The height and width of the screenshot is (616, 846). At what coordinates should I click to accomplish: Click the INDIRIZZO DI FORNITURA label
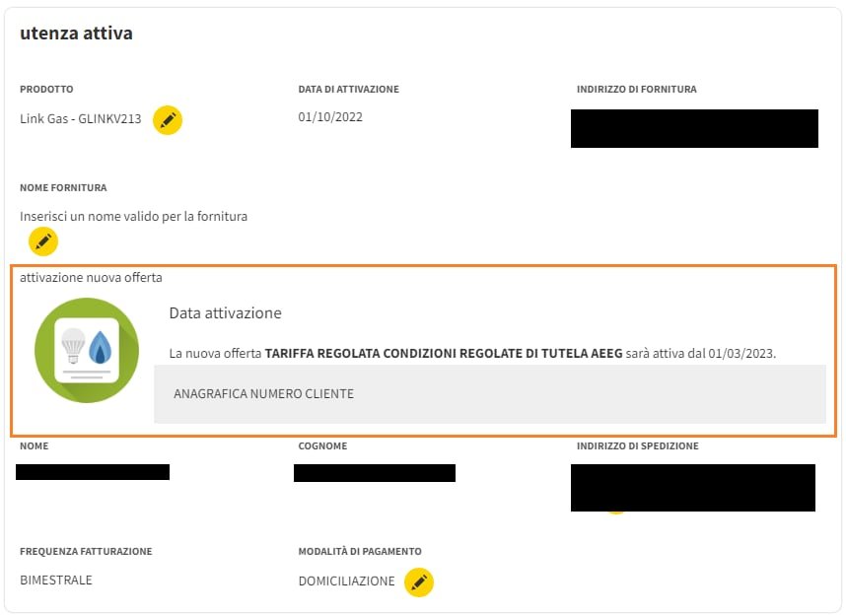tap(636, 90)
